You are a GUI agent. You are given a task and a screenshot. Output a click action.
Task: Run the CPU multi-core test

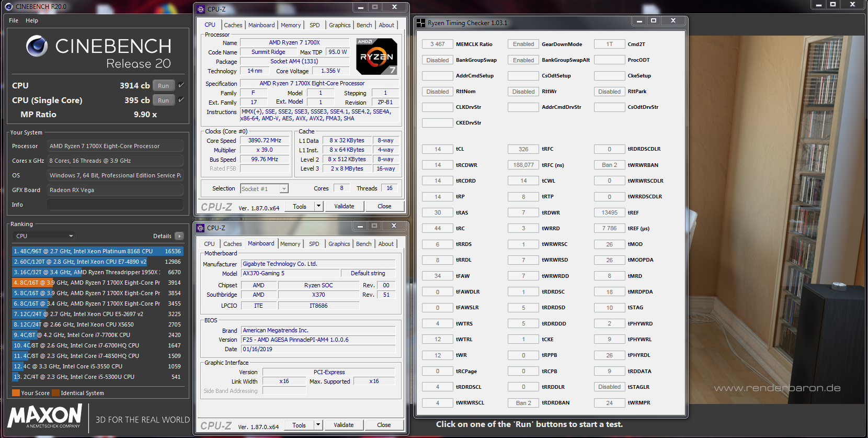coord(164,86)
